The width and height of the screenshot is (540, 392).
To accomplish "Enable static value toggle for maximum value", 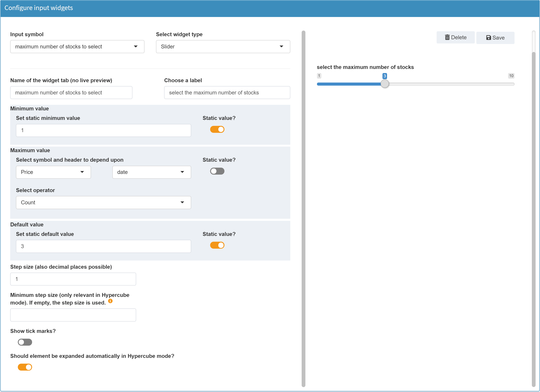I will pos(217,171).
